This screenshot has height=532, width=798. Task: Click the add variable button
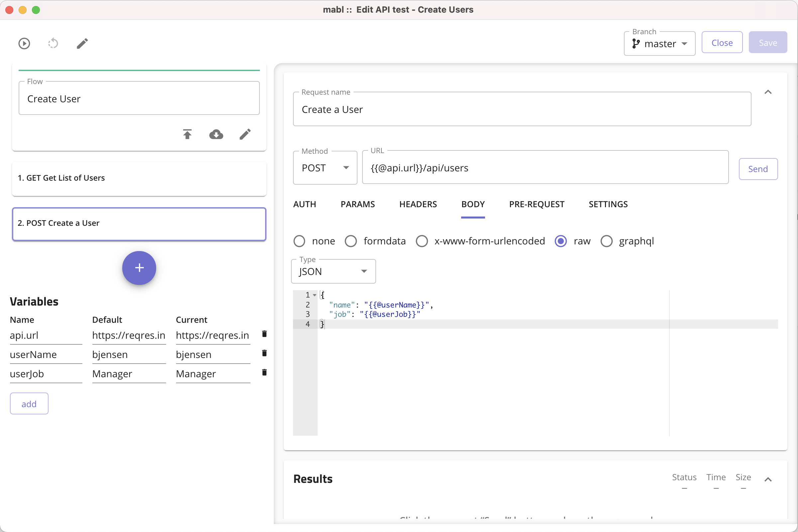coord(29,404)
